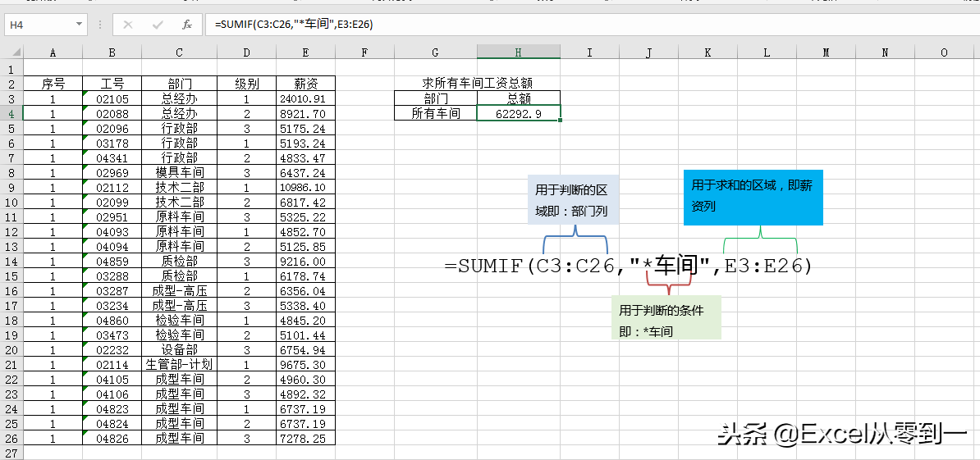Click the 序号 header cell
Viewport: 980px width, 460px height.
click(x=53, y=83)
